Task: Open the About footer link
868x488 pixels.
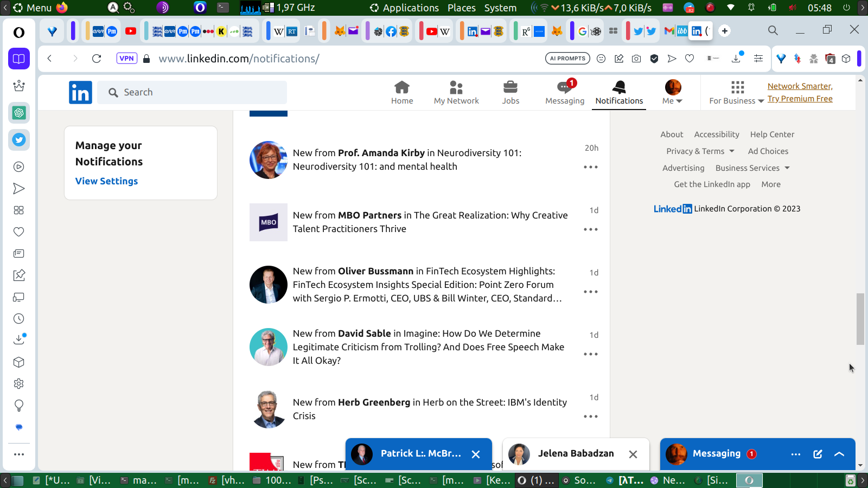Action: (x=672, y=134)
